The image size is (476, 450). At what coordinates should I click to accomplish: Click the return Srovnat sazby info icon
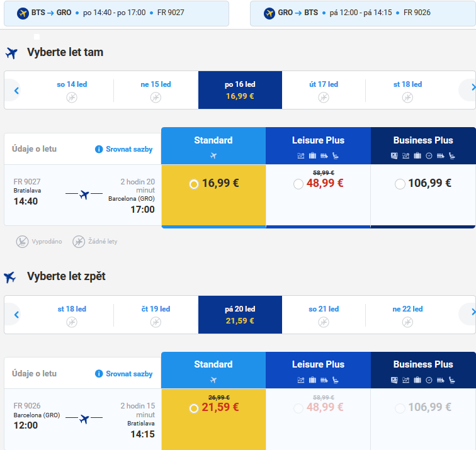point(99,374)
